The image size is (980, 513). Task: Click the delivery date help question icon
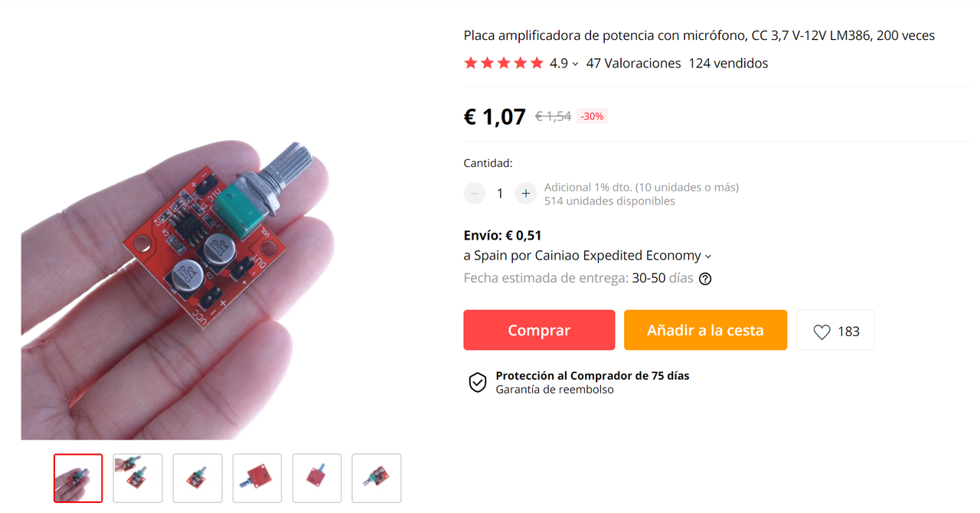[x=705, y=279]
